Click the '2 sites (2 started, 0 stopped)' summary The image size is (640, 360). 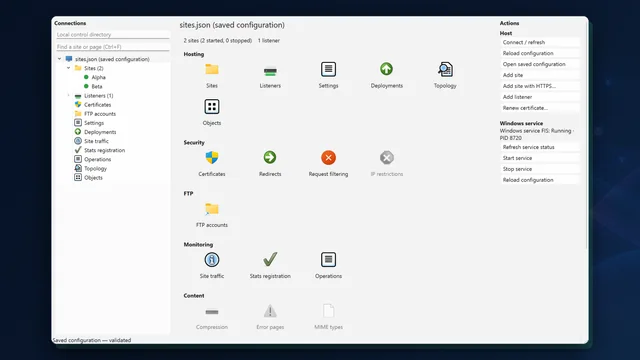218,40
